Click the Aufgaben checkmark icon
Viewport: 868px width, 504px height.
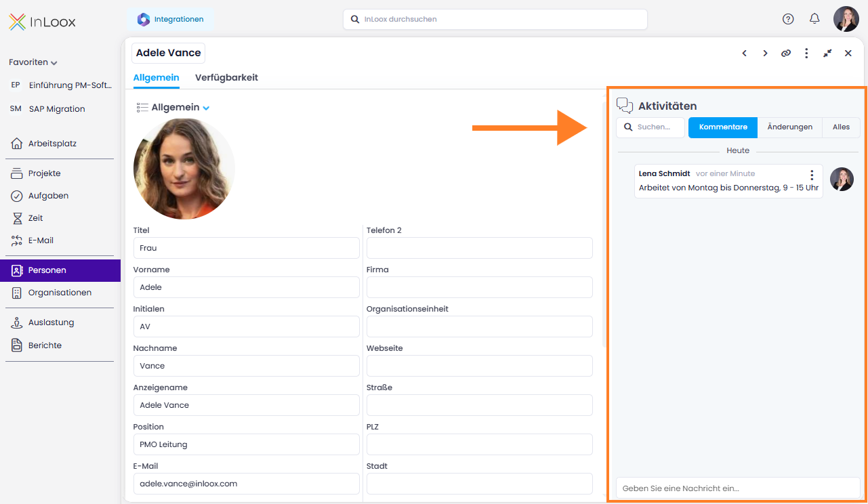point(17,196)
